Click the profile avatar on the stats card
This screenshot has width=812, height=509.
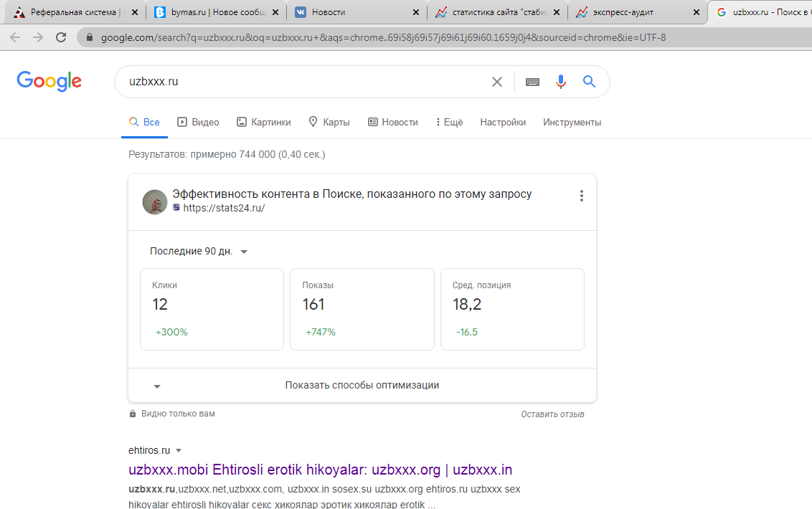tap(155, 202)
